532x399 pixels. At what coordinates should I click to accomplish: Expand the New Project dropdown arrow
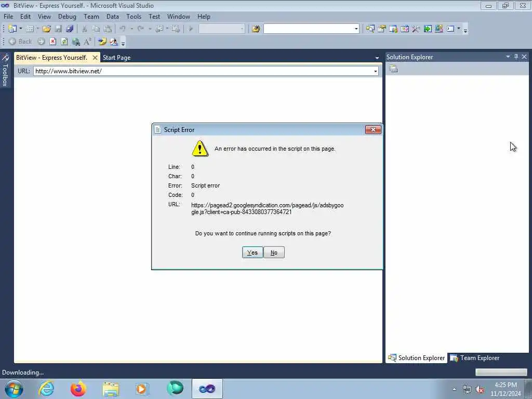pos(21,29)
